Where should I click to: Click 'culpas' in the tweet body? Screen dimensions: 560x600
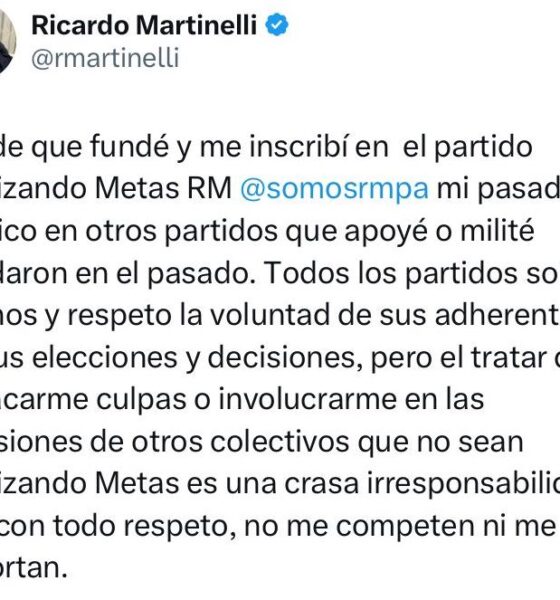[141, 400]
